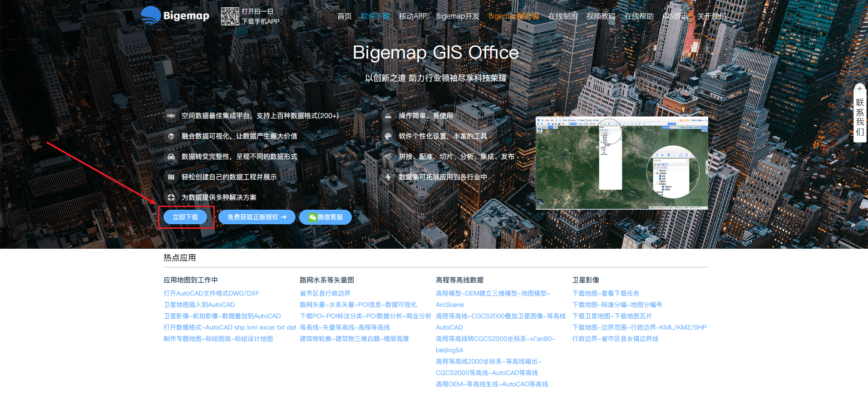
Task: Click the icon beside 软件个性化设置
Action: (x=388, y=136)
